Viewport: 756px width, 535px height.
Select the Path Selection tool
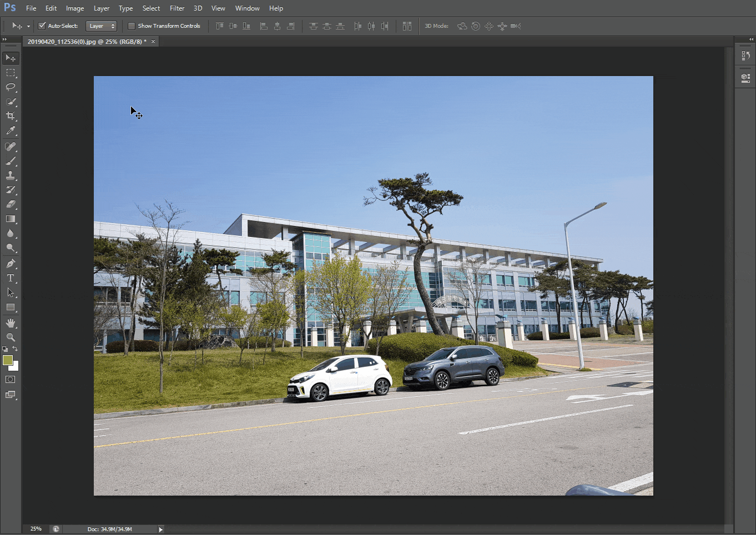click(11, 292)
